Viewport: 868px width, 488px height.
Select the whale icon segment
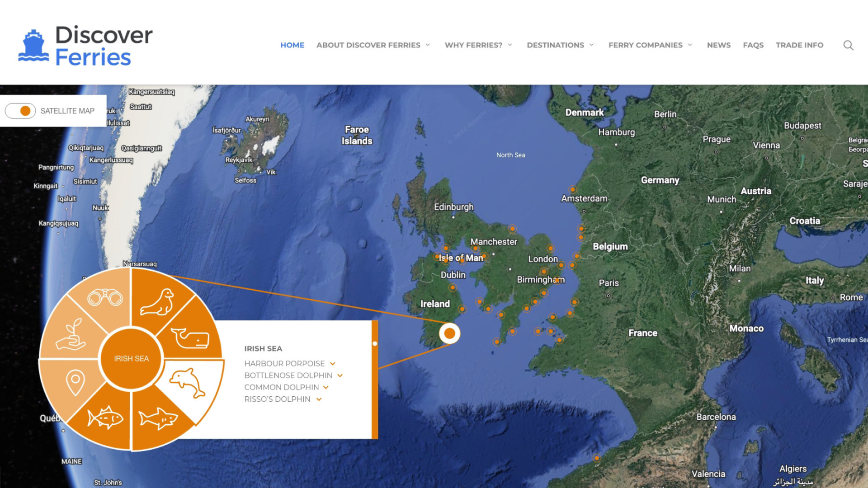pos(190,338)
